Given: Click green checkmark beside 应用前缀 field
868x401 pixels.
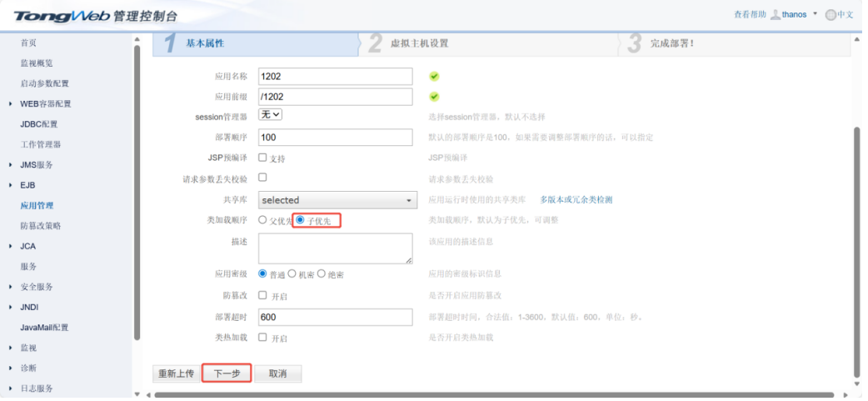Looking at the screenshot, I should point(434,97).
